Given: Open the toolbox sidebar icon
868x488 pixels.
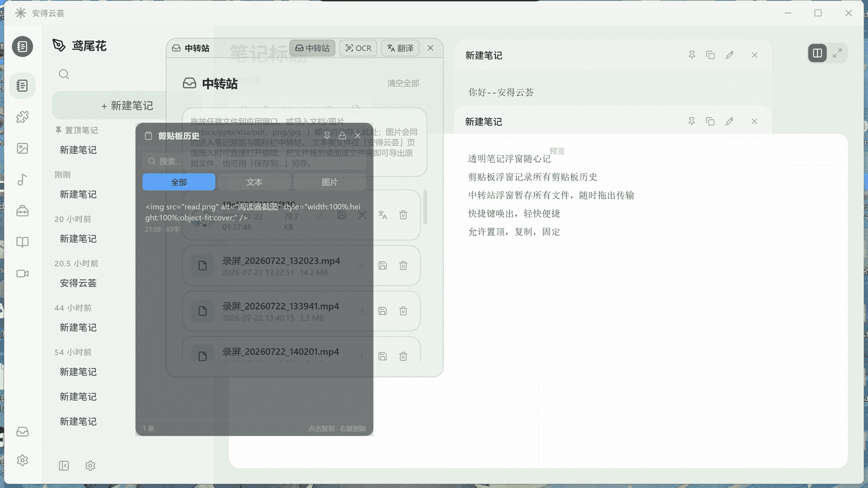Looking at the screenshot, I should [22, 211].
